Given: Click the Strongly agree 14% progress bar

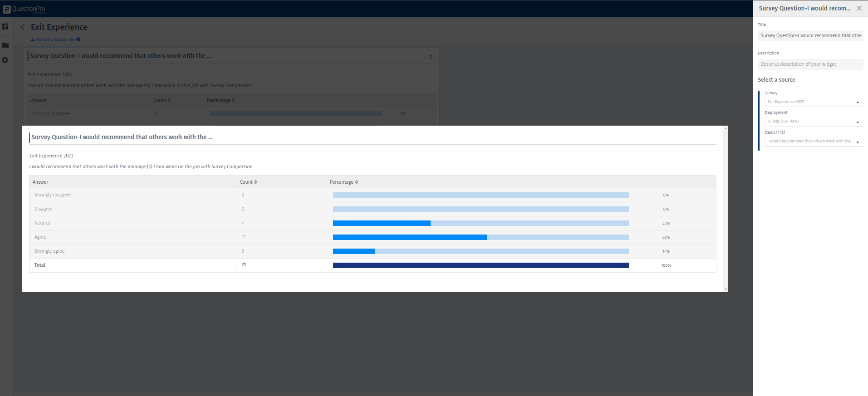Looking at the screenshot, I should point(481,251).
